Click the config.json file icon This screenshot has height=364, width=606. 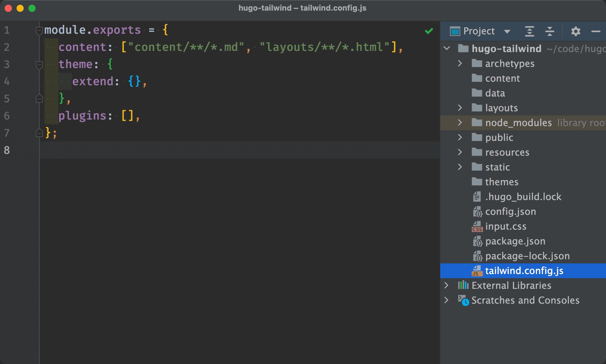tap(477, 212)
